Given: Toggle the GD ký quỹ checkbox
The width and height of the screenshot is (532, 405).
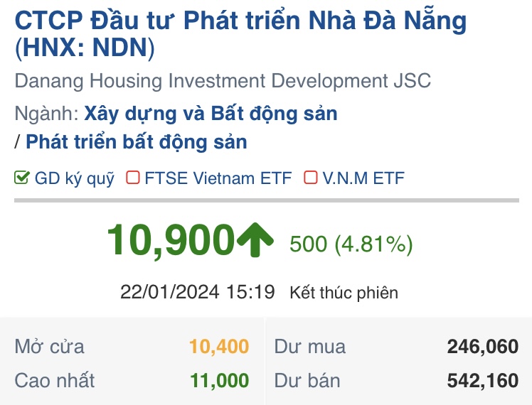Looking at the screenshot, I should 22,178.
